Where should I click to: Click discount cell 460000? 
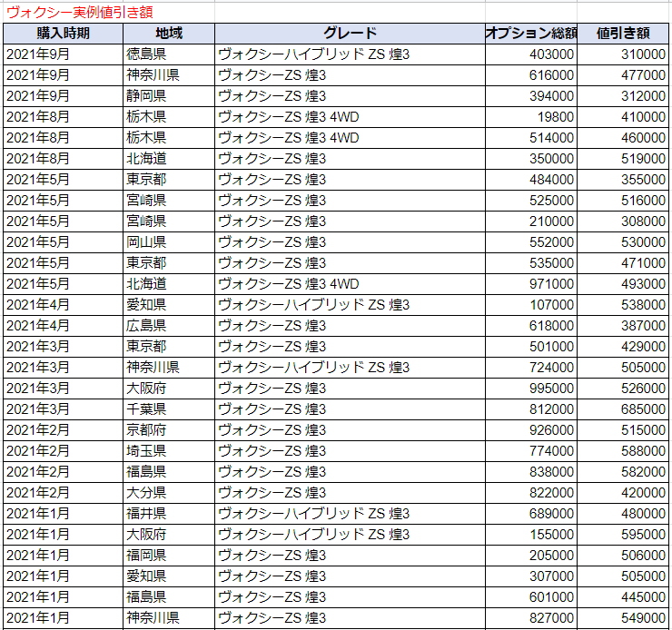pos(623,138)
